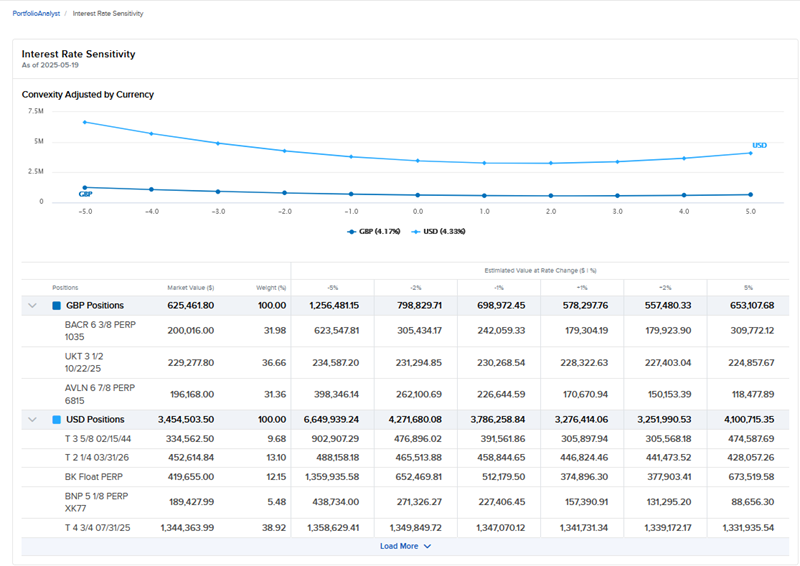Select the Interest Rate Sensitivity breadcrumb

108,14
